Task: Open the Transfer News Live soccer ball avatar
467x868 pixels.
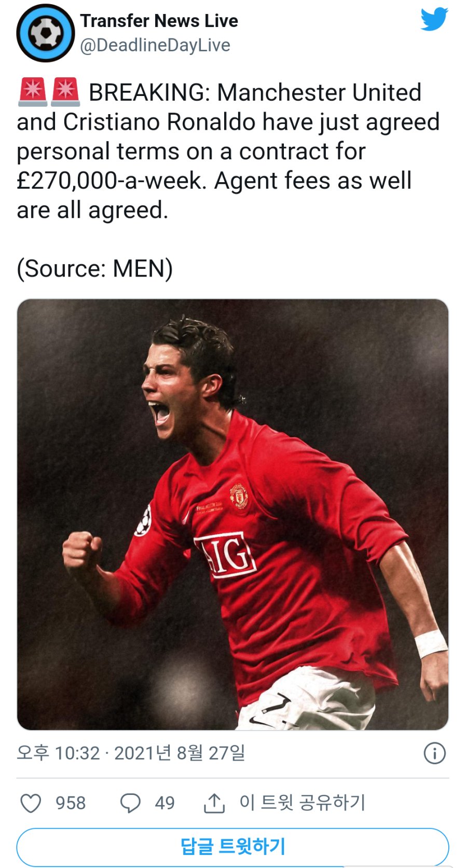Action: coord(46,33)
